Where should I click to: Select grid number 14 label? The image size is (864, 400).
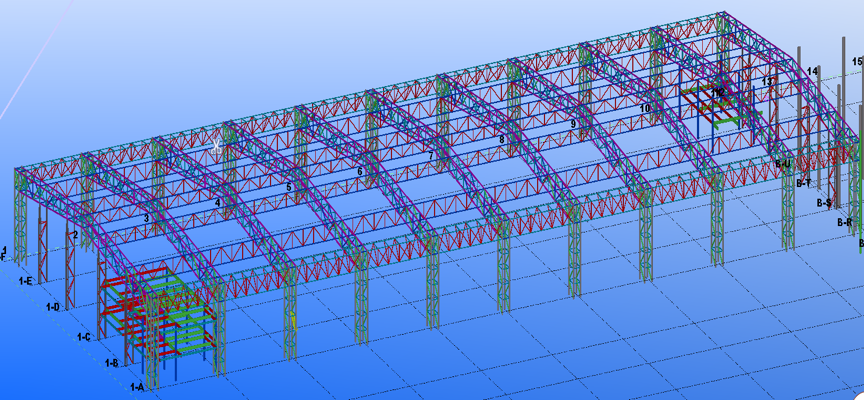pyautogui.click(x=814, y=71)
